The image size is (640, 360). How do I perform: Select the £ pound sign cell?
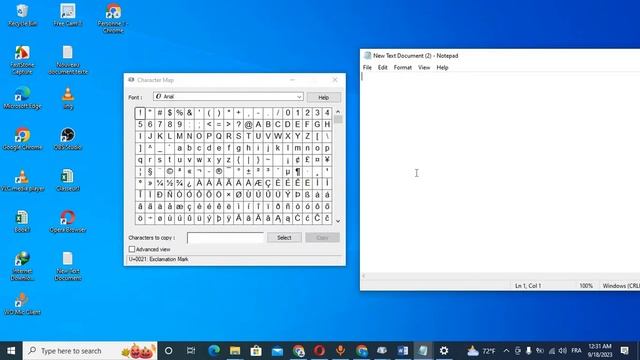[x=307, y=160]
